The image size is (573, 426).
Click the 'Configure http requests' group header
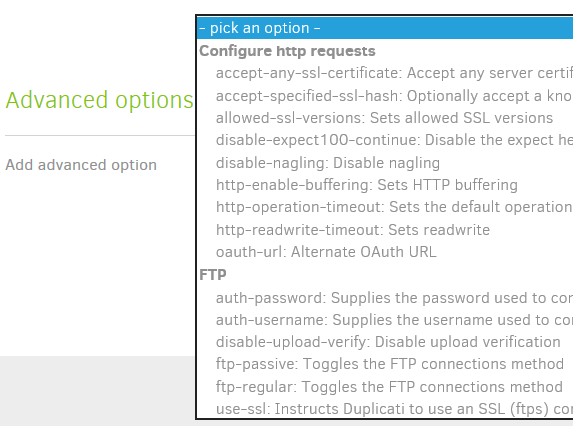point(287,51)
